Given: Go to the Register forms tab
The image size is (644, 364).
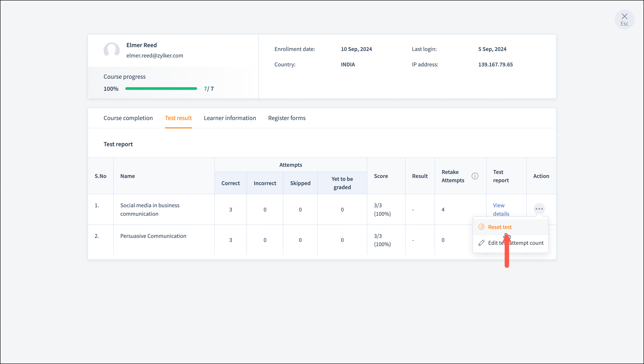Looking at the screenshot, I should click(287, 118).
